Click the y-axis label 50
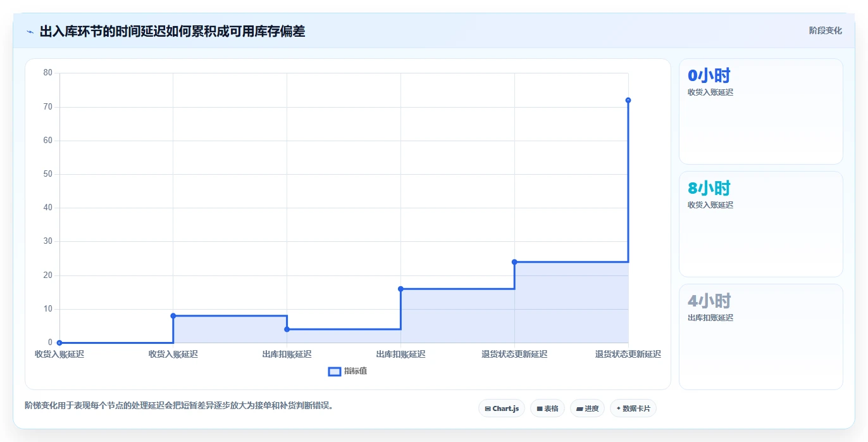The height and width of the screenshot is (442, 868). (x=48, y=174)
